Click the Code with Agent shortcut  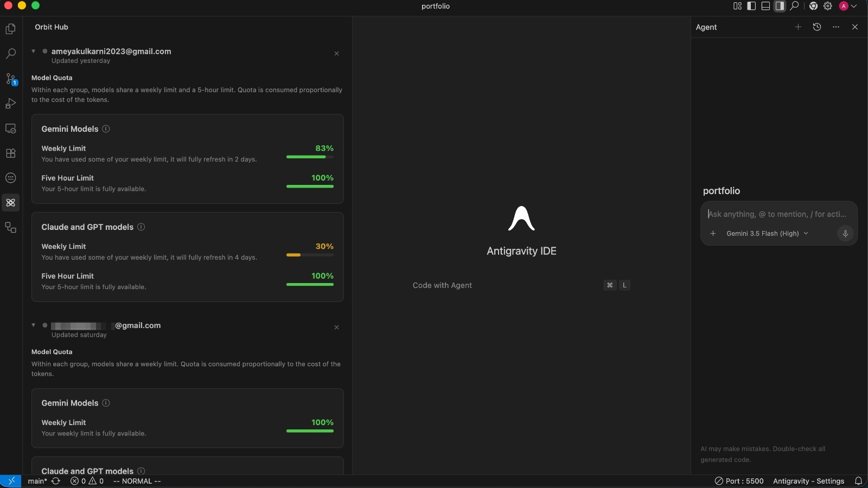[521, 285]
